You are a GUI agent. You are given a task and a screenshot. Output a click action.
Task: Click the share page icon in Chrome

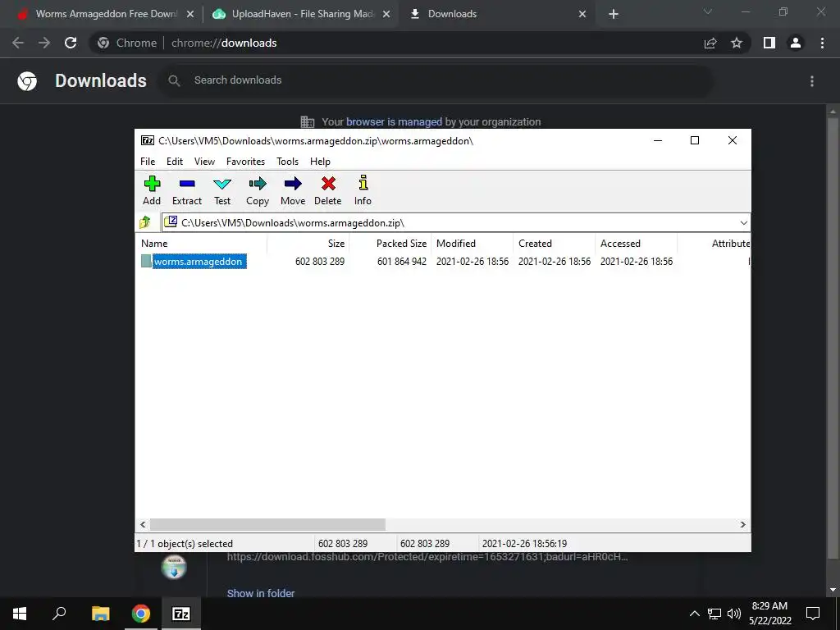pos(710,43)
